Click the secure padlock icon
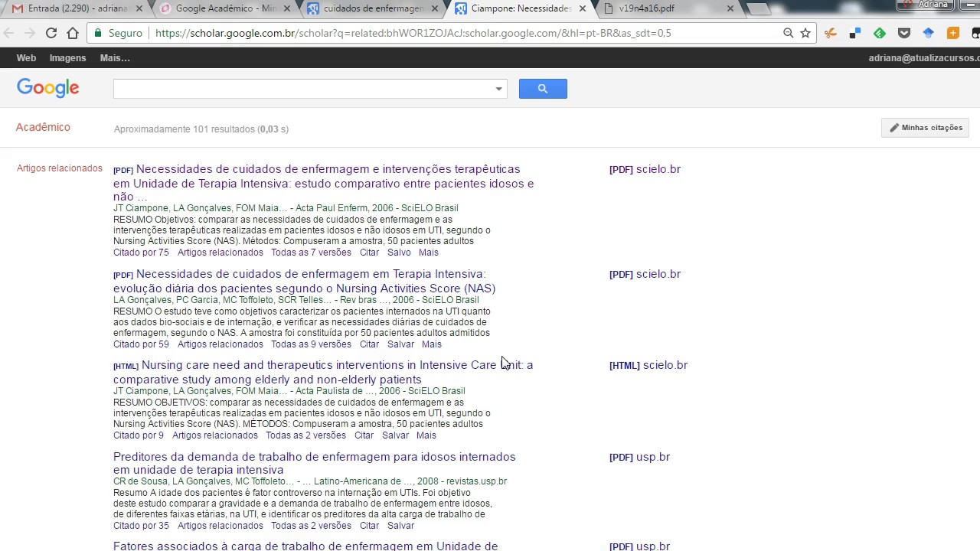 tap(98, 33)
